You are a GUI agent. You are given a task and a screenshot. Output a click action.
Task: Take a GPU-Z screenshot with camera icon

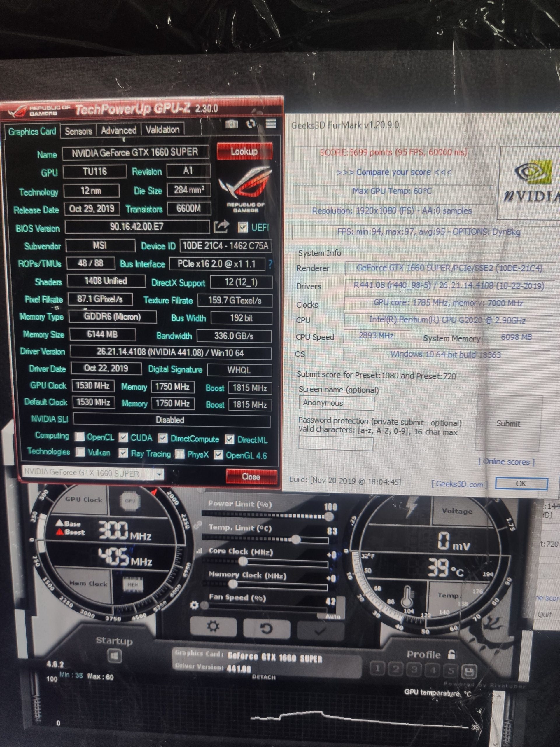[232, 124]
